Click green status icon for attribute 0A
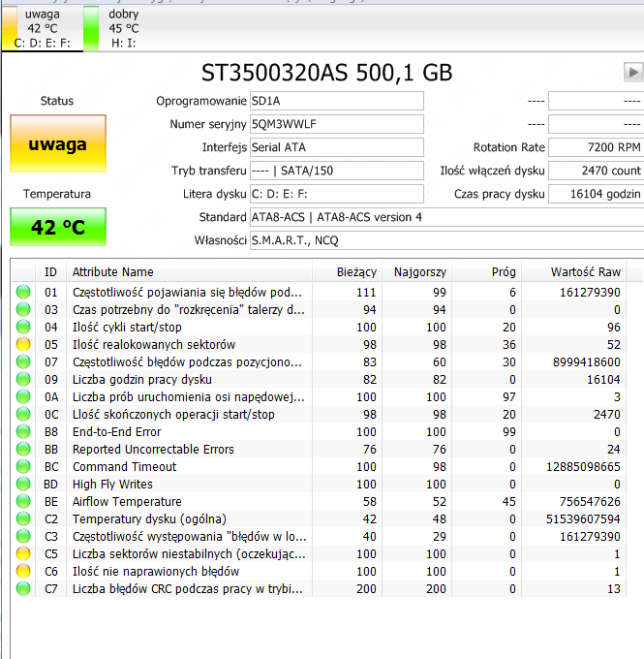644x659 pixels. pos(23,396)
